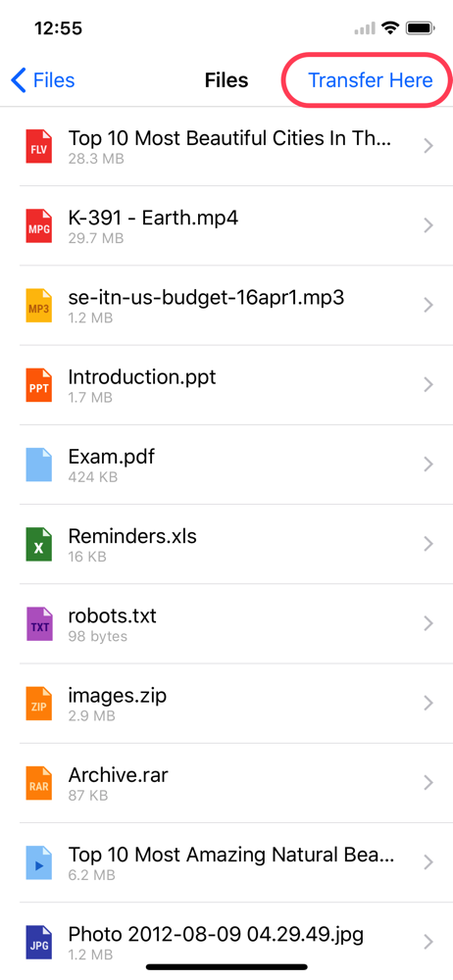The height and width of the screenshot is (980, 453).
Task: Tap the Wi-Fi status icon
Action: click(x=391, y=28)
